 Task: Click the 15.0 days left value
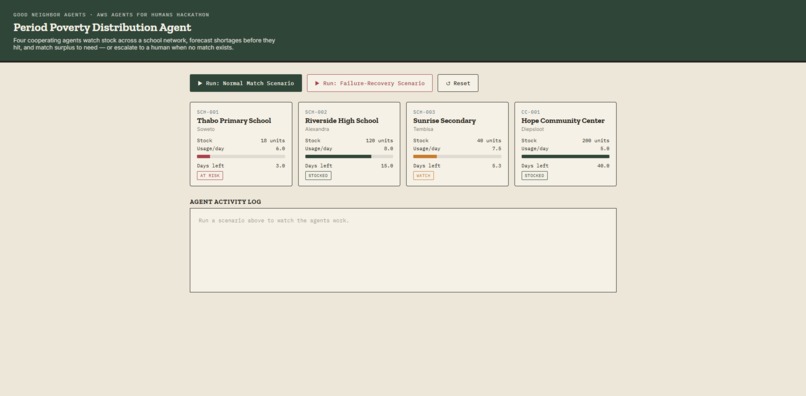point(387,166)
